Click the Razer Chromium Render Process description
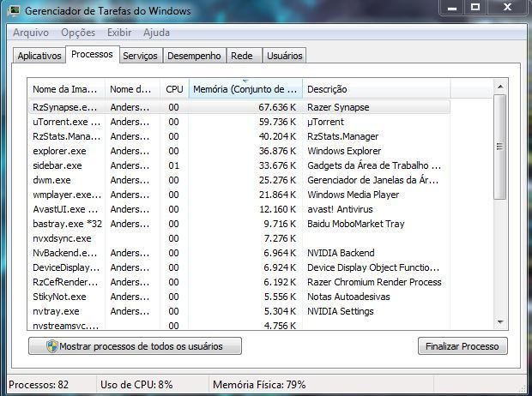 coord(374,282)
